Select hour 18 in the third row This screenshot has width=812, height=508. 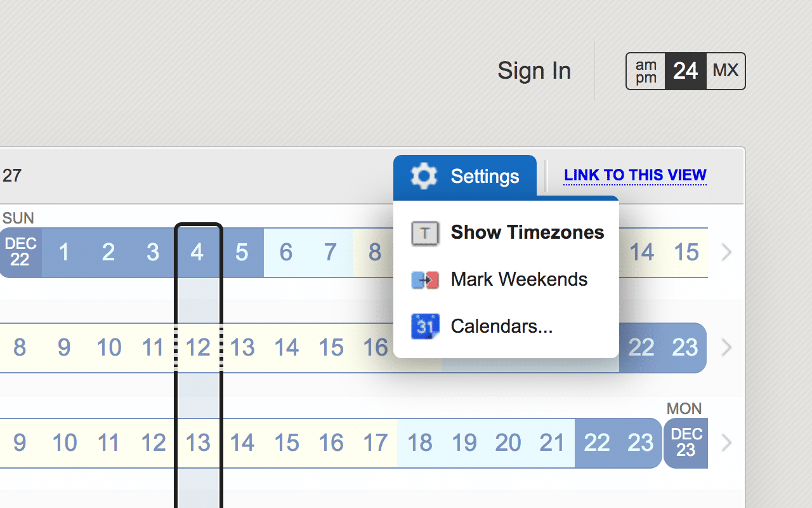tap(419, 443)
